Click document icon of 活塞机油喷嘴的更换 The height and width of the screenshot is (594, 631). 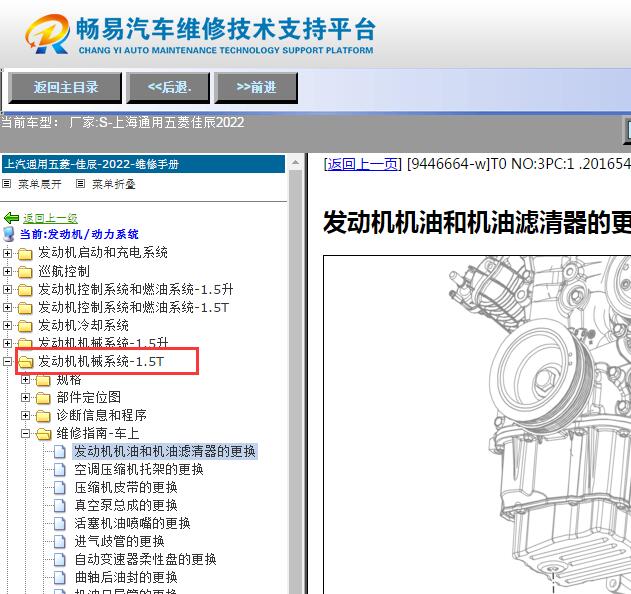(60, 524)
